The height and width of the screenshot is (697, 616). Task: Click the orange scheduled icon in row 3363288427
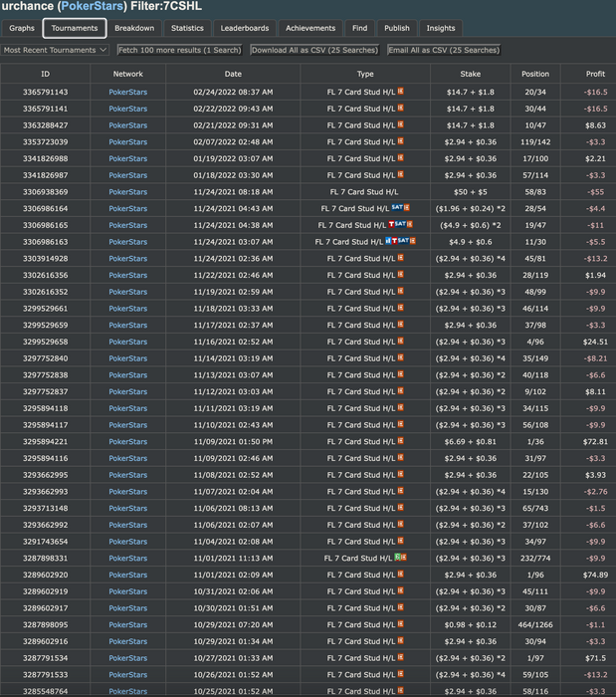point(401,124)
